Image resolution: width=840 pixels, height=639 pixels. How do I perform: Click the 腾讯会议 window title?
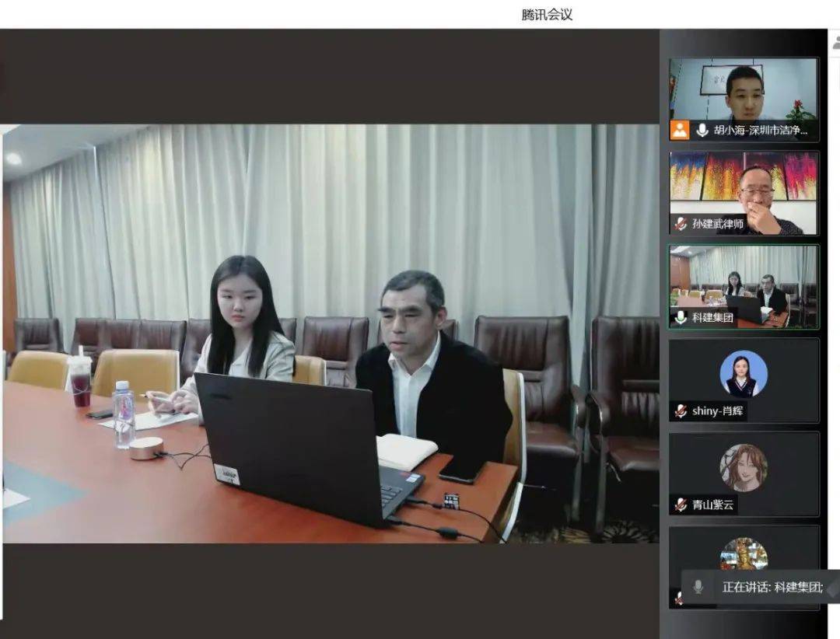(547, 14)
